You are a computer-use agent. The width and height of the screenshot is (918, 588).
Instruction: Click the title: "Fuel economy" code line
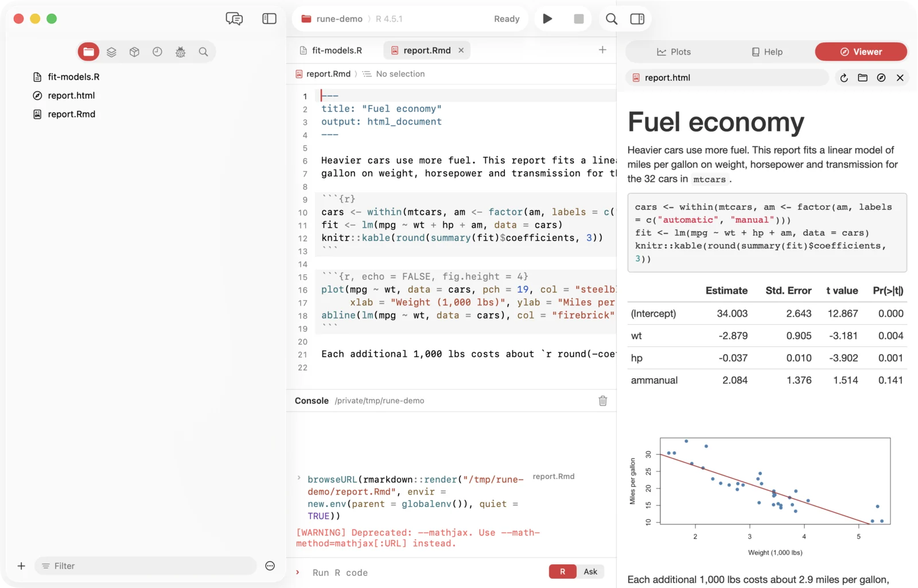pyautogui.click(x=382, y=109)
